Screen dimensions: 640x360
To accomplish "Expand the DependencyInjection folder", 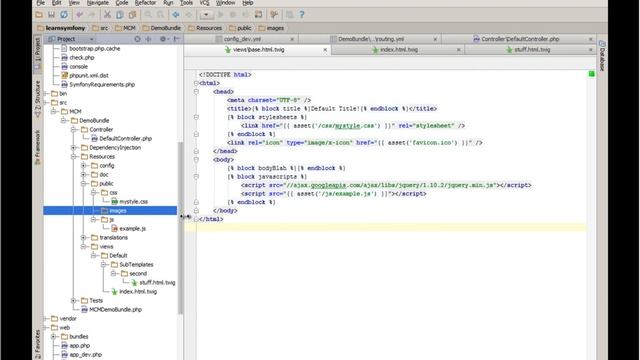I will pyautogui.click(x=74, y=147).
